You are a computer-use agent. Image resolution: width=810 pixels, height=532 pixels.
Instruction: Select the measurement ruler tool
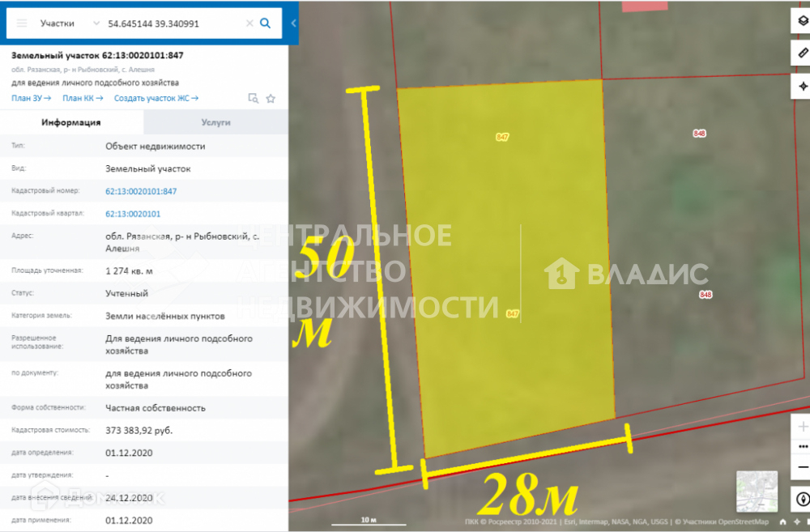pyautogui.click(x=802, y=53)
